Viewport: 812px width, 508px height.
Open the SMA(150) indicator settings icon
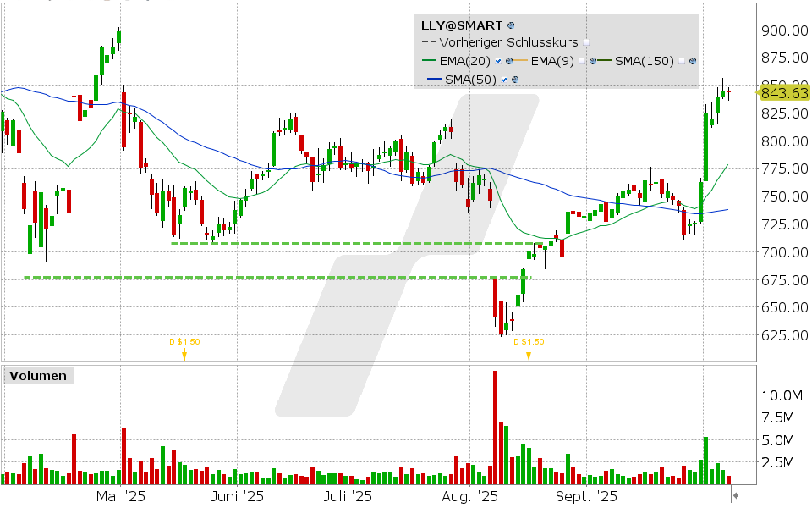694,61
